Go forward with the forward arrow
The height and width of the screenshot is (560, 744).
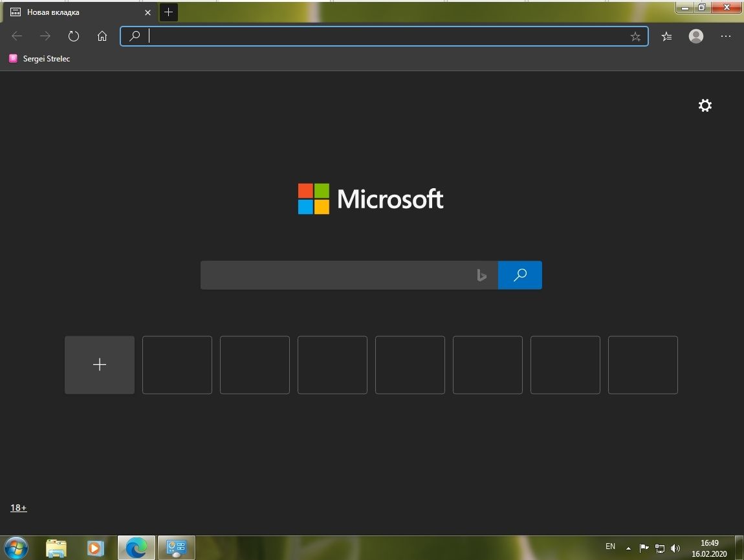(45, 36)
